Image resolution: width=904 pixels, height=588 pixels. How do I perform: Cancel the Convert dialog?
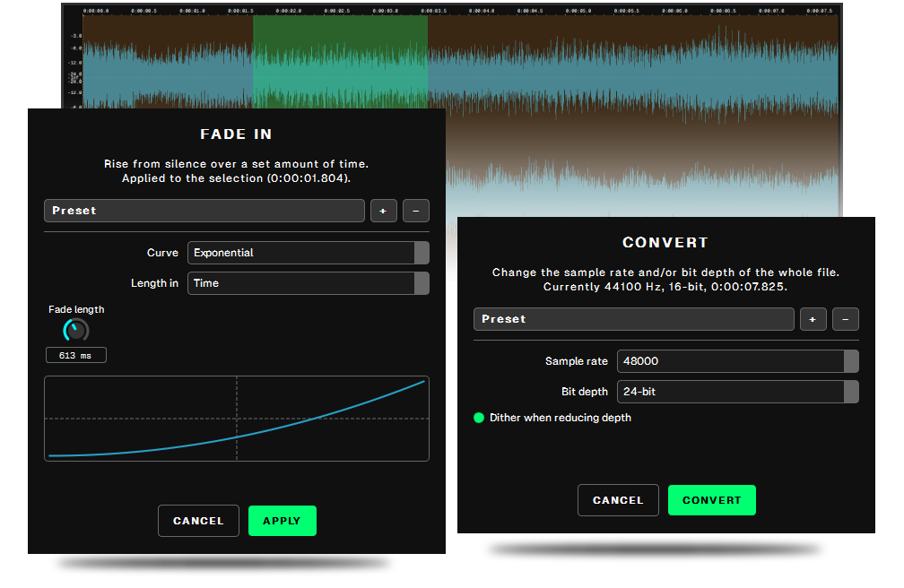pos(618,500)
